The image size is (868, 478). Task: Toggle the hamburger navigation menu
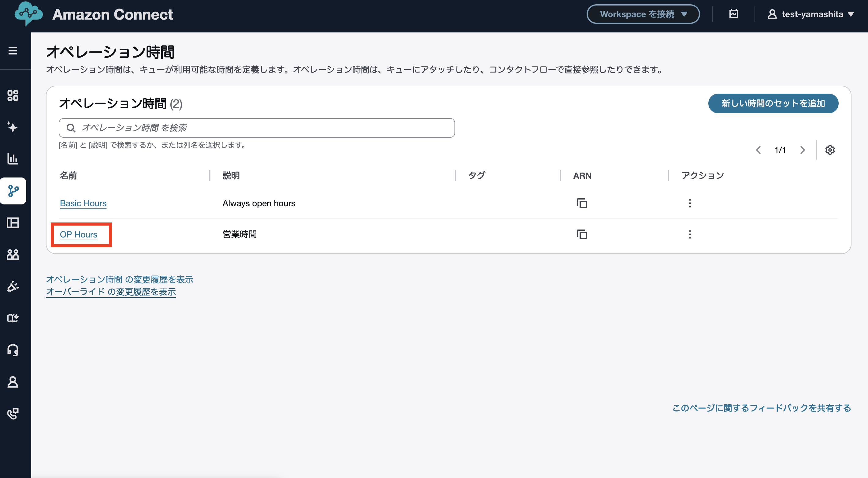(13, 50)
